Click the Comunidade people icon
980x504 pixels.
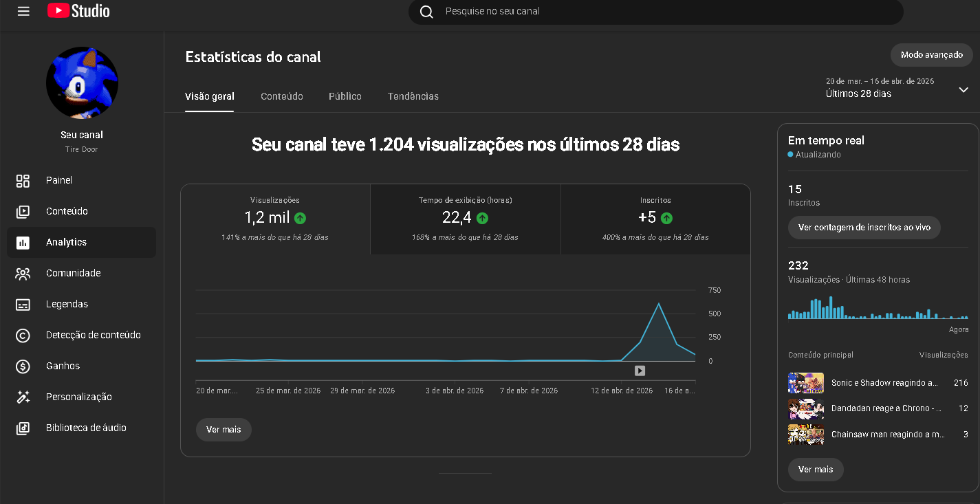point(23,273)
